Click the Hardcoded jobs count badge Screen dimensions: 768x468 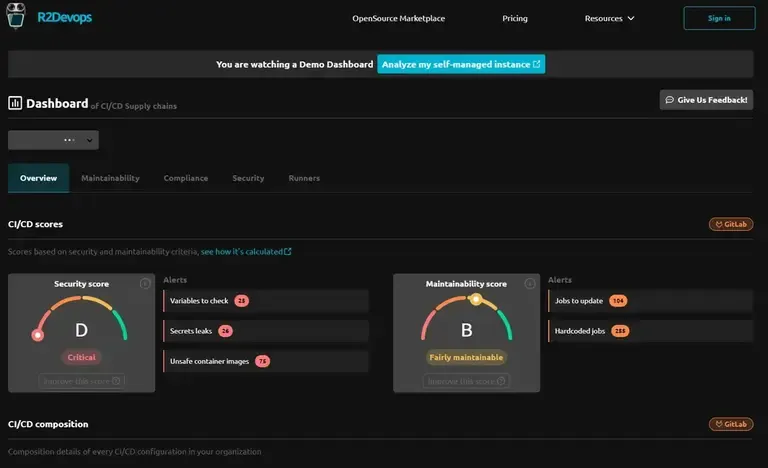(x=620, y=331)
